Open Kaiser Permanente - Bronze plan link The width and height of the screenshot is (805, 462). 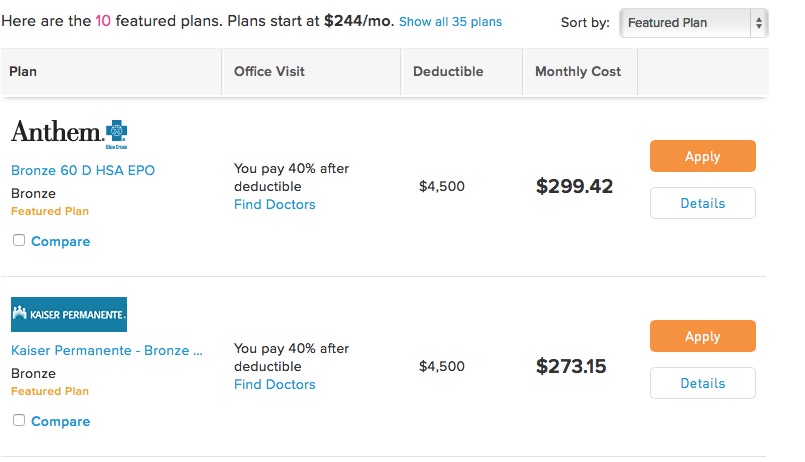[107, 351]
